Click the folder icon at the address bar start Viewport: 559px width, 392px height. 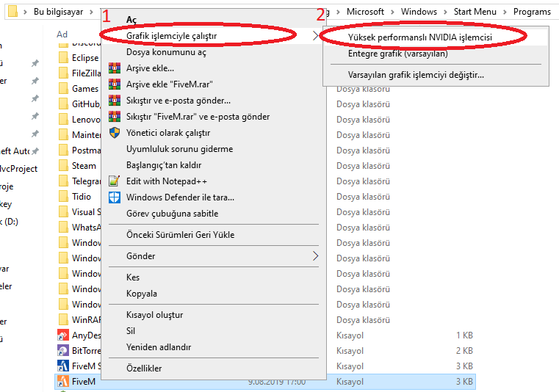coord(12,12)
